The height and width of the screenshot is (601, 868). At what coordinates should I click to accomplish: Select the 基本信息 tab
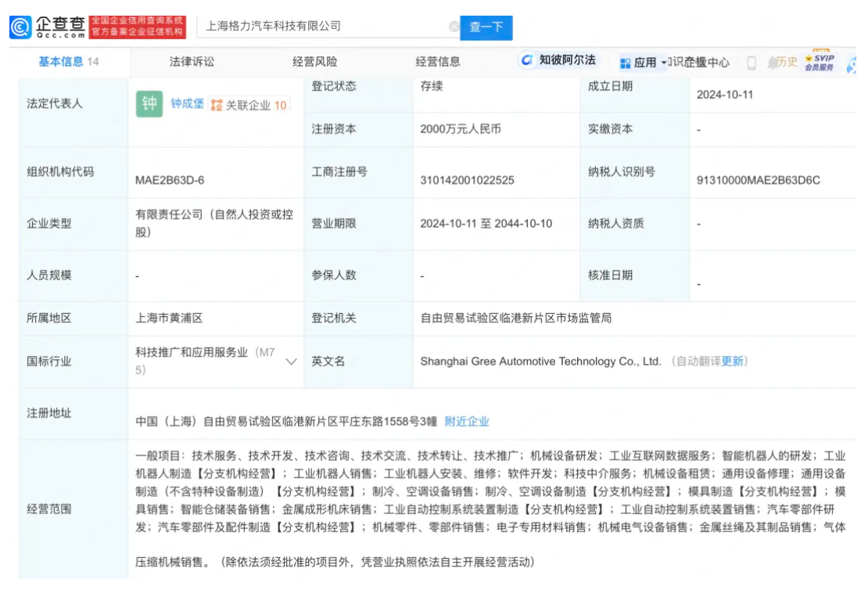[x=69, y=62]
